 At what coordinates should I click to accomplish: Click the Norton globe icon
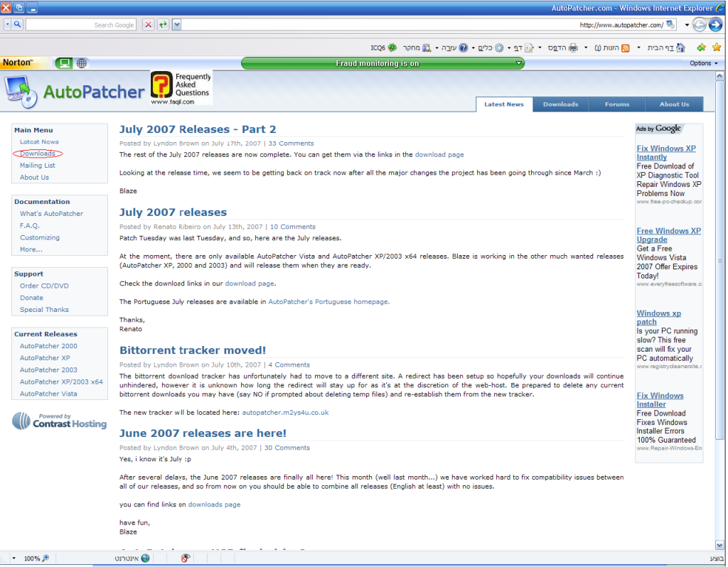[82, 63]
